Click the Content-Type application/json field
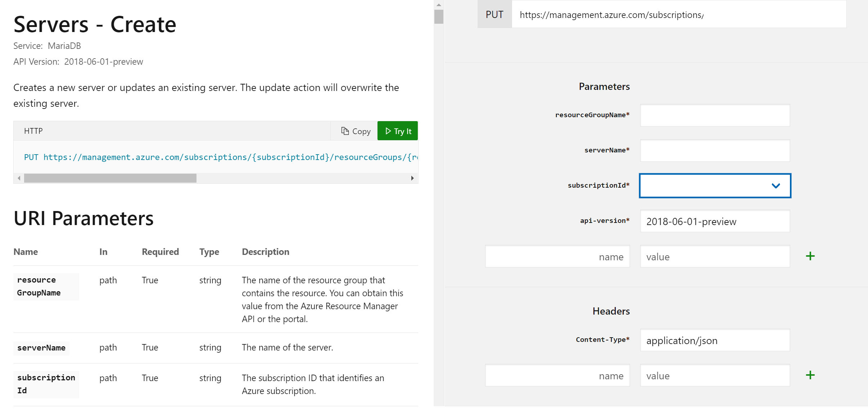The image size is (868, 412). (715, 340)
